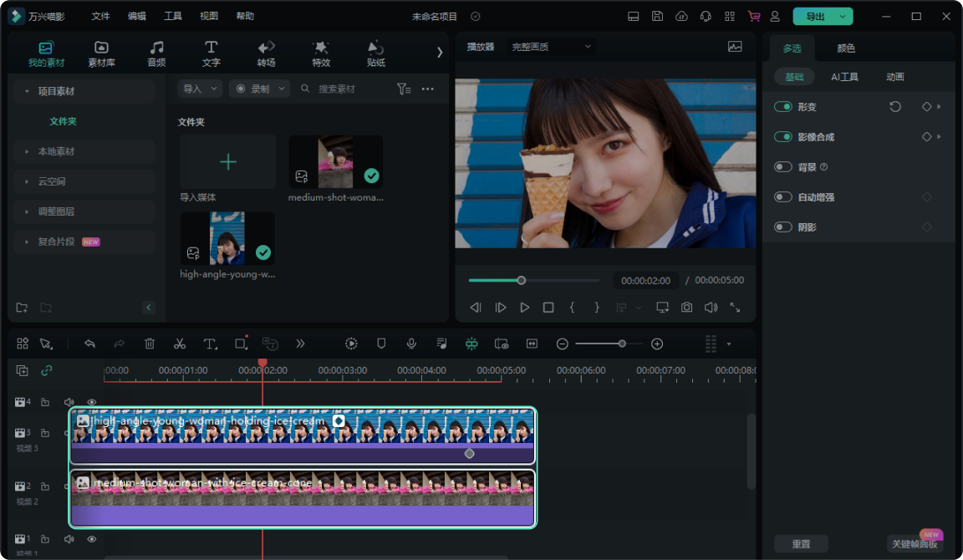Click the split scissors tool in timeline toolbar
Screen dimensions: 963x560
coord(180,344)
